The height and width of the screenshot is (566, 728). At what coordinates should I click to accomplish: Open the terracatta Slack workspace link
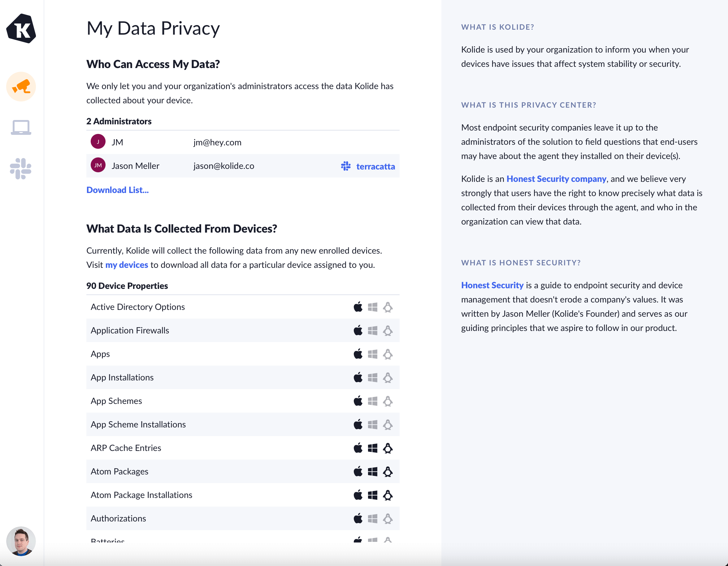(x=375, y=166)
